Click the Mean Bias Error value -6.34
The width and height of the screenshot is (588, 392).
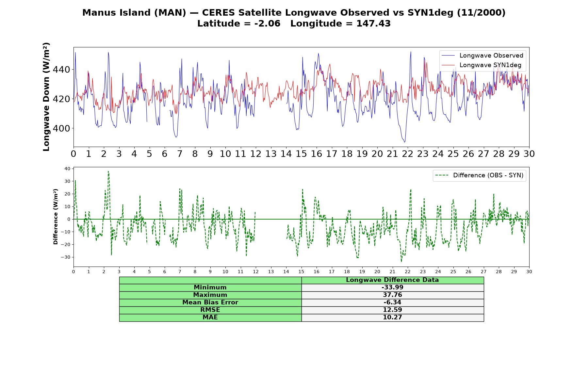point(392,302)
